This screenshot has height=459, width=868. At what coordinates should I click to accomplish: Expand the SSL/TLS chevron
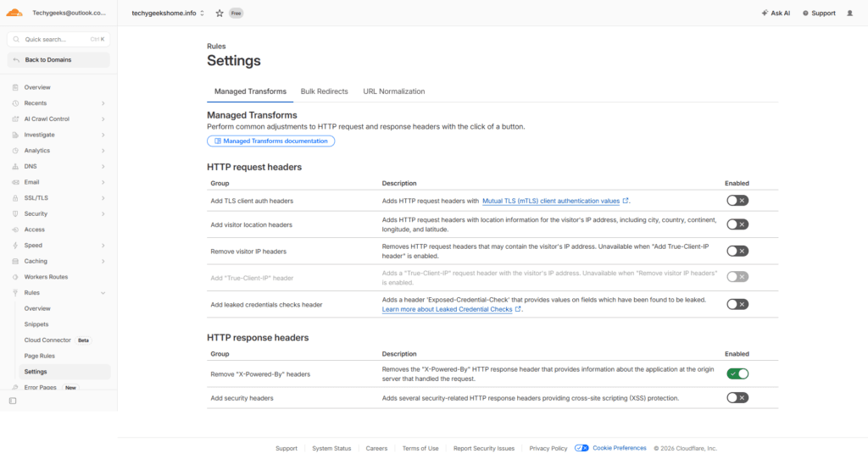103,198
